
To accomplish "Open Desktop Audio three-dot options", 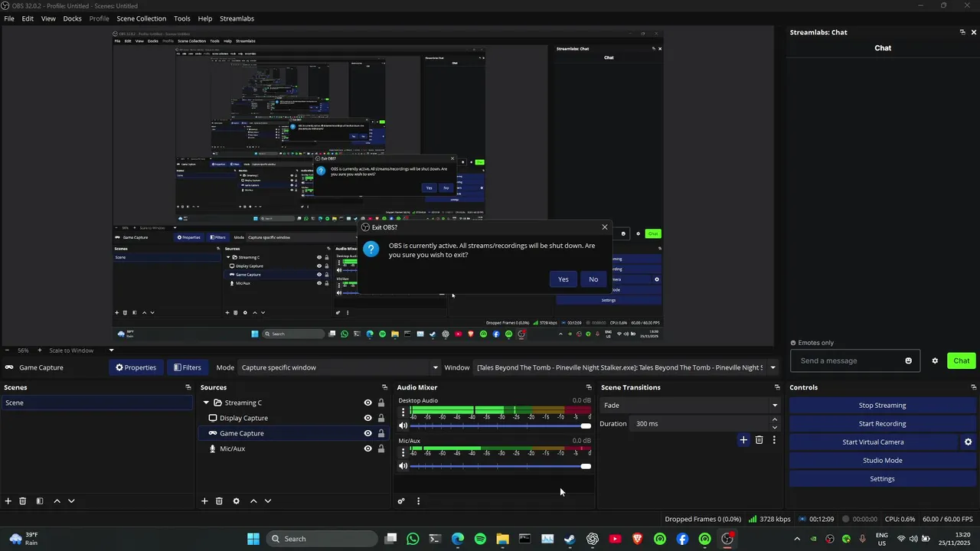I will pos(403,412).
